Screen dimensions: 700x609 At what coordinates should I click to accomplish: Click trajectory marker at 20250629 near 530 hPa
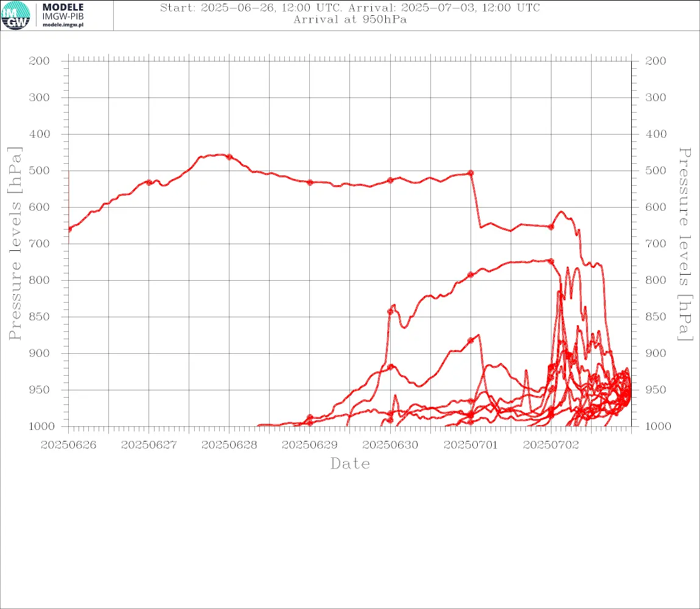pos(310,182)
